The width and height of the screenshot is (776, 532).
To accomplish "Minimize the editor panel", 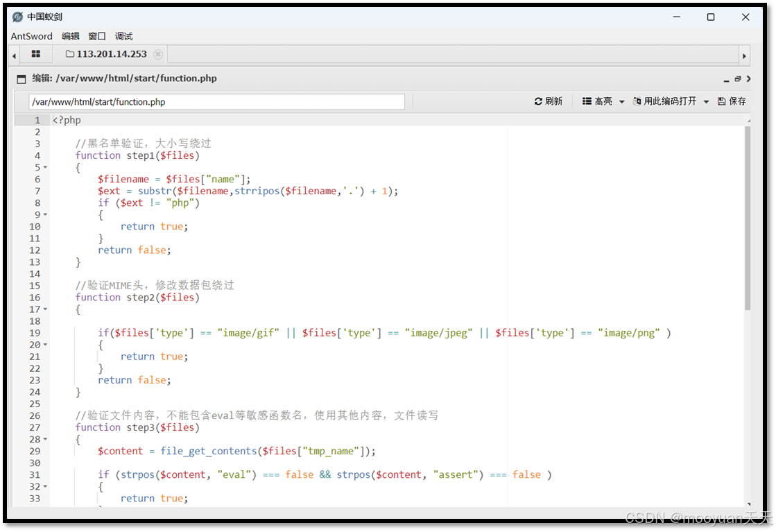I will pyautogui.click(x=726, y=79).
